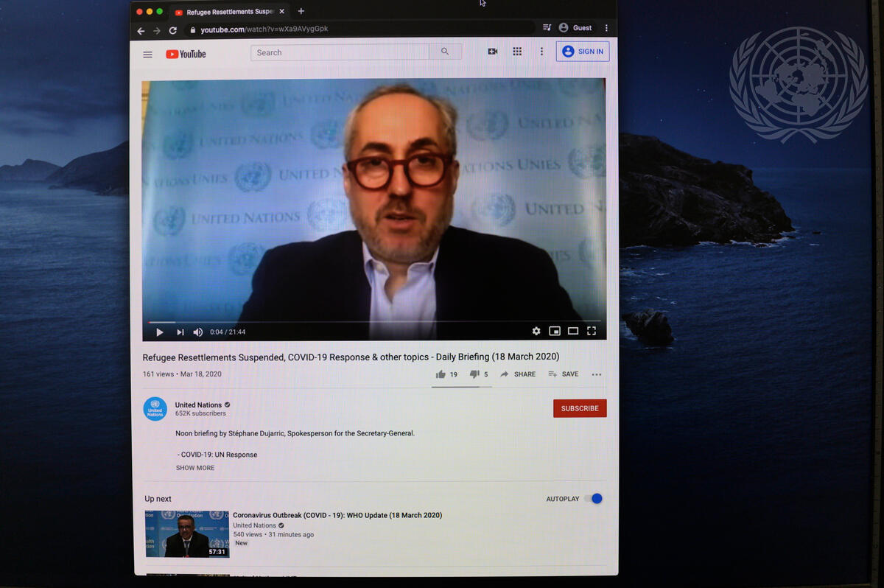The width and height of the screenshot is (884, 588).
Task: Open the hamburger guide menu
Action: (x=147, y=55)
